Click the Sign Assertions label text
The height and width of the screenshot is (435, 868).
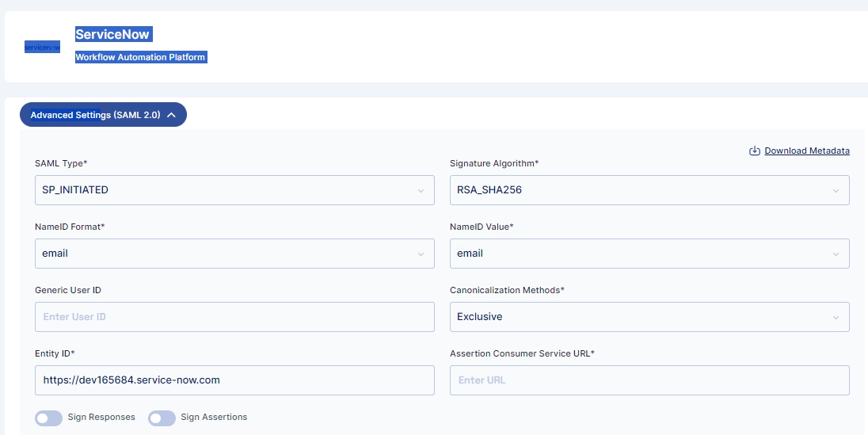click(x=214, y=417)
